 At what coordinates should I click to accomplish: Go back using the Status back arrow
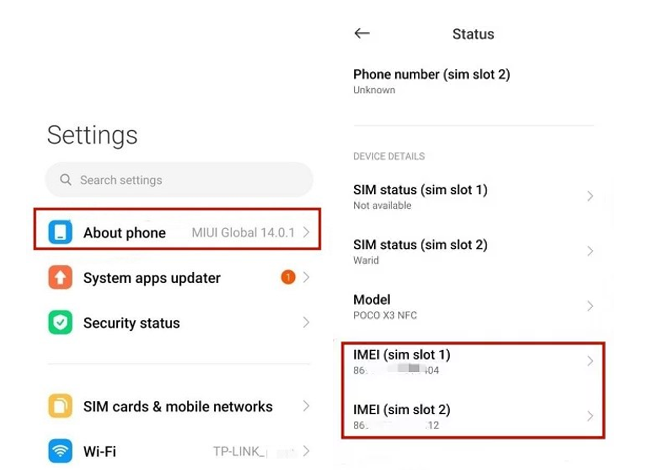pyautogui.click(x=362, y=33)
